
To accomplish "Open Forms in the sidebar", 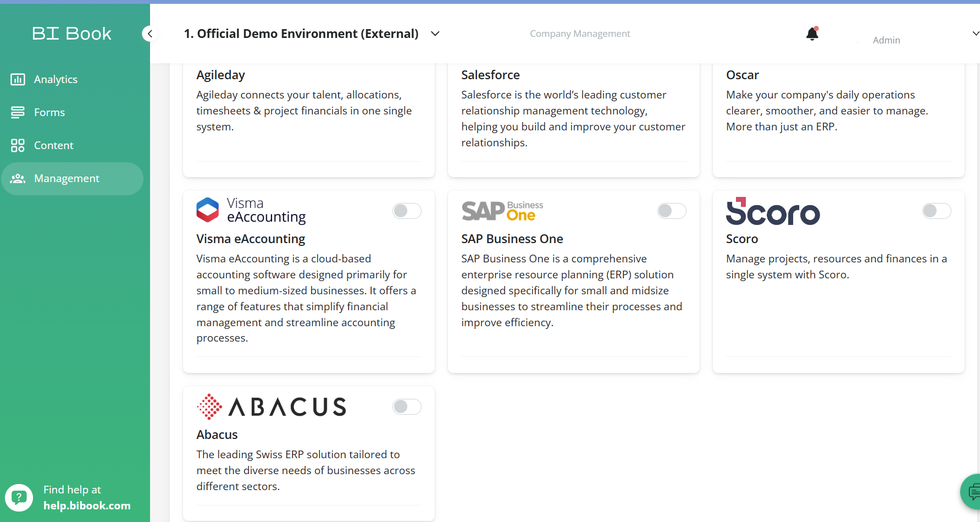I will click(x=72, y=112).
